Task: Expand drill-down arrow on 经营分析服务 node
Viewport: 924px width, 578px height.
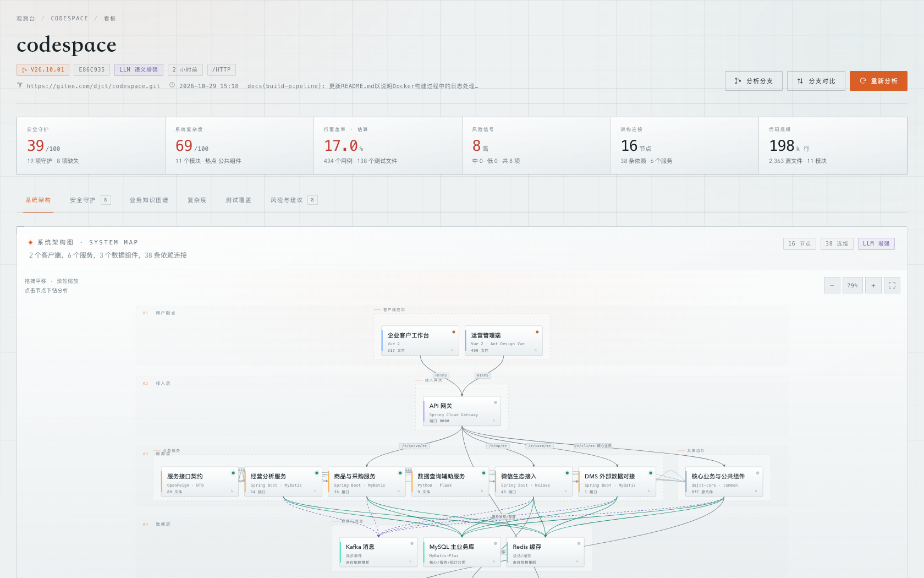Action: pos(315,491)
